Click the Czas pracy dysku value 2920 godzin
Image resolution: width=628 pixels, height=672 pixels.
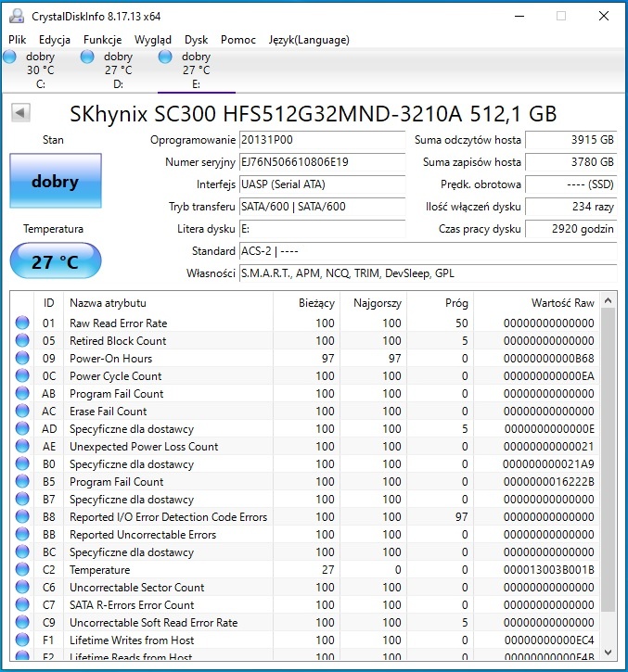point(570,229)
